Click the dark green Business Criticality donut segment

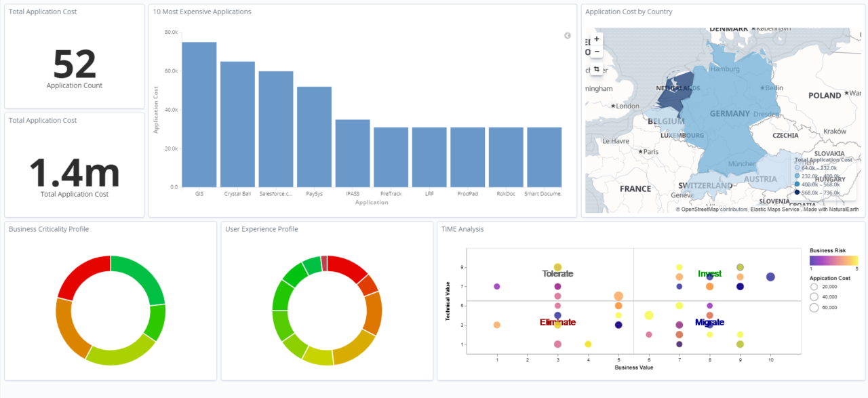click(144, 276)
